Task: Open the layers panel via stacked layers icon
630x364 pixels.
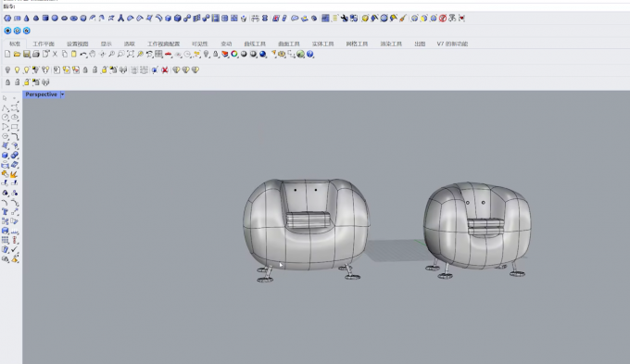Action: click(x=225, y=54)
